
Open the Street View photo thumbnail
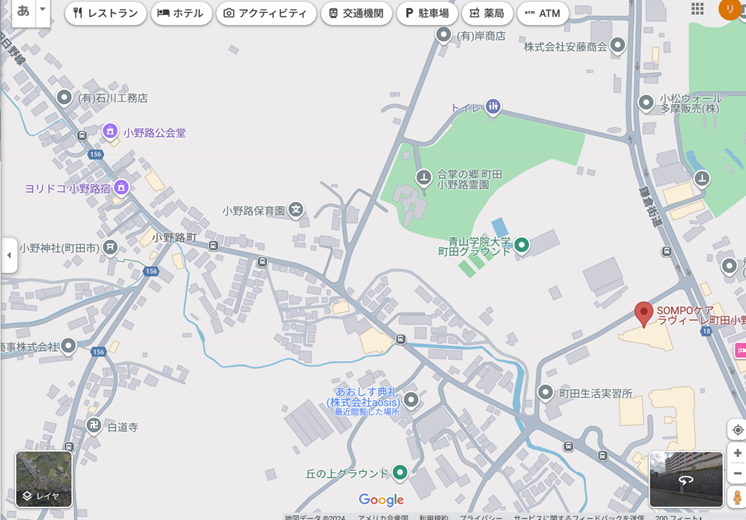click(686, 479)
